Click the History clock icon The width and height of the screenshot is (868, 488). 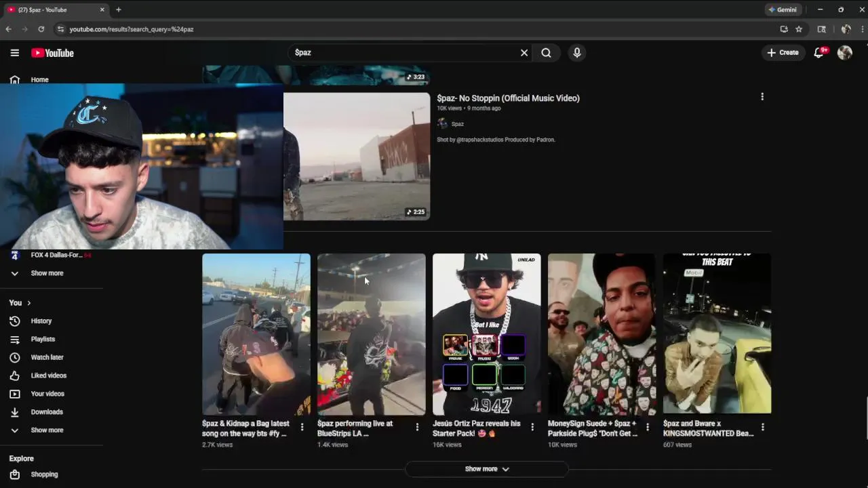coord(14,321)
